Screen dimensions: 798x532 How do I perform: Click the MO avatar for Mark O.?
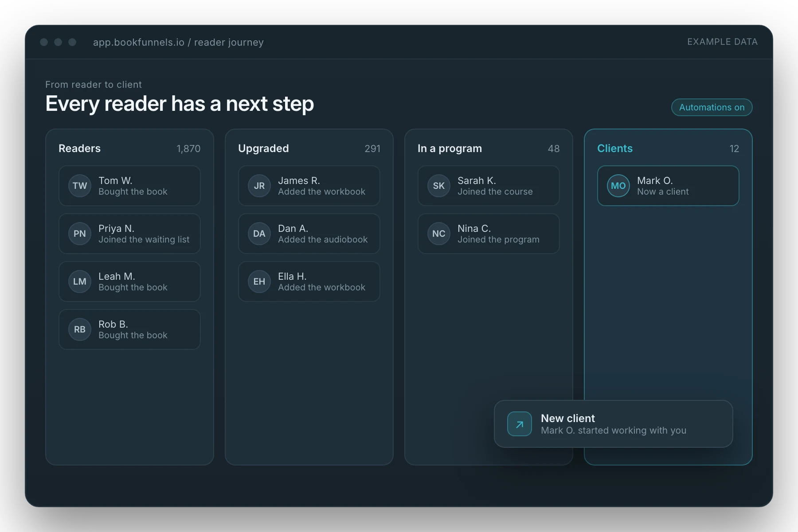tap(618, 186)
